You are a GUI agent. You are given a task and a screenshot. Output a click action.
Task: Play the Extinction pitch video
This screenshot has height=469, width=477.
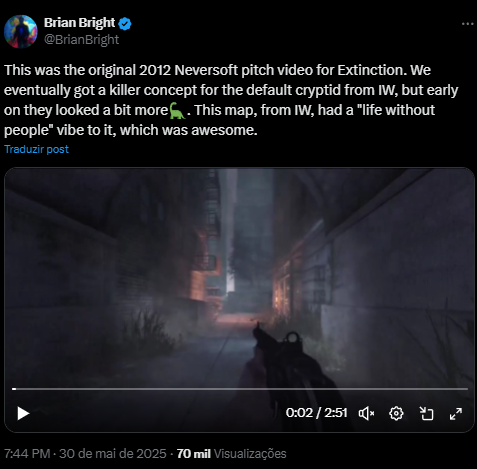pos(23,413)
